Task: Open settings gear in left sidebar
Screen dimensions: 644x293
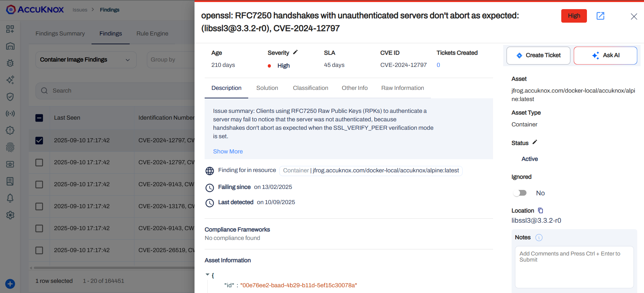Action: [10, 215]
